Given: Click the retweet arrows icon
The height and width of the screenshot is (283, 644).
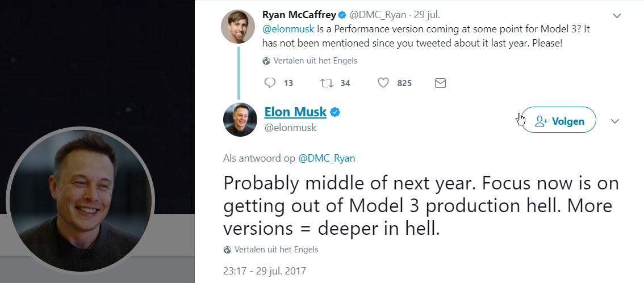Looking at the screenshot, I should click(x=326, y=83).
